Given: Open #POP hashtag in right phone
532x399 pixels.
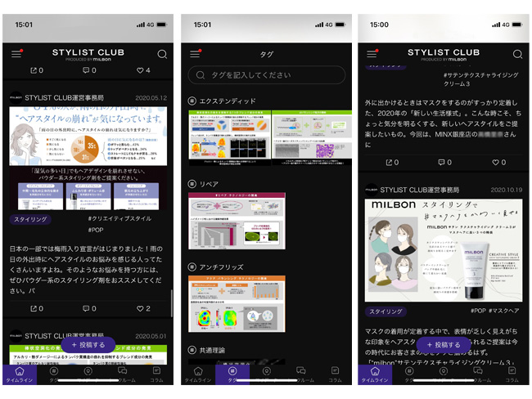Looking at the screenshot, I should pos(479,311).
